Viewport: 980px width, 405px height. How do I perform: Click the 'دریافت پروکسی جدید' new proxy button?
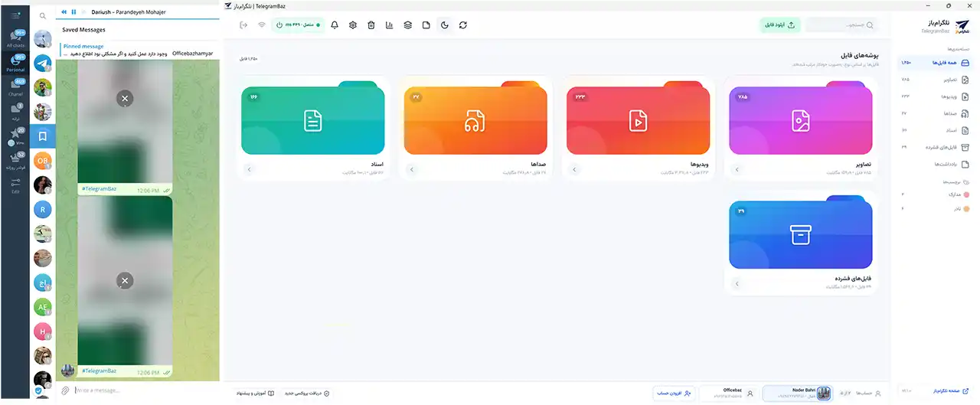click(307, 393)
